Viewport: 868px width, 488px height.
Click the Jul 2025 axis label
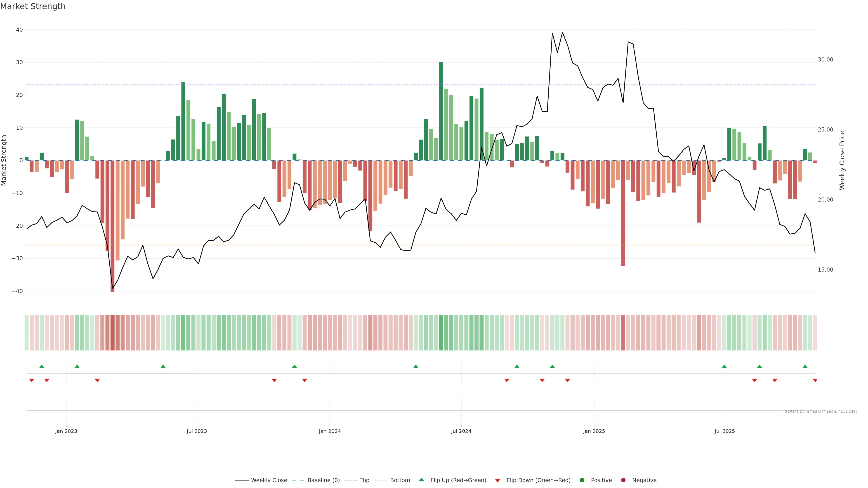click(x=724, y=431)
